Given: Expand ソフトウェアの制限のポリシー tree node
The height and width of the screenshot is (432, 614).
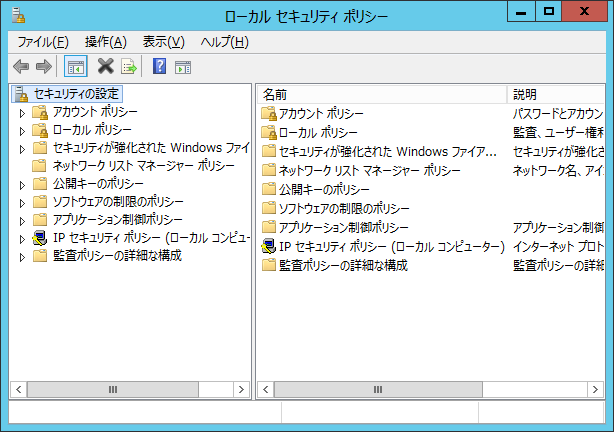Looking at the screenshot, I should tap(22, 203).
